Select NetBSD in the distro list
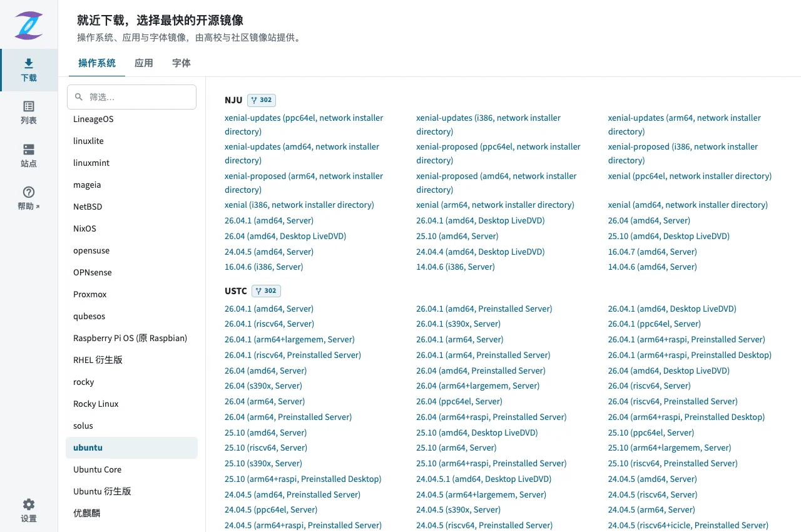 pos(131,207)
